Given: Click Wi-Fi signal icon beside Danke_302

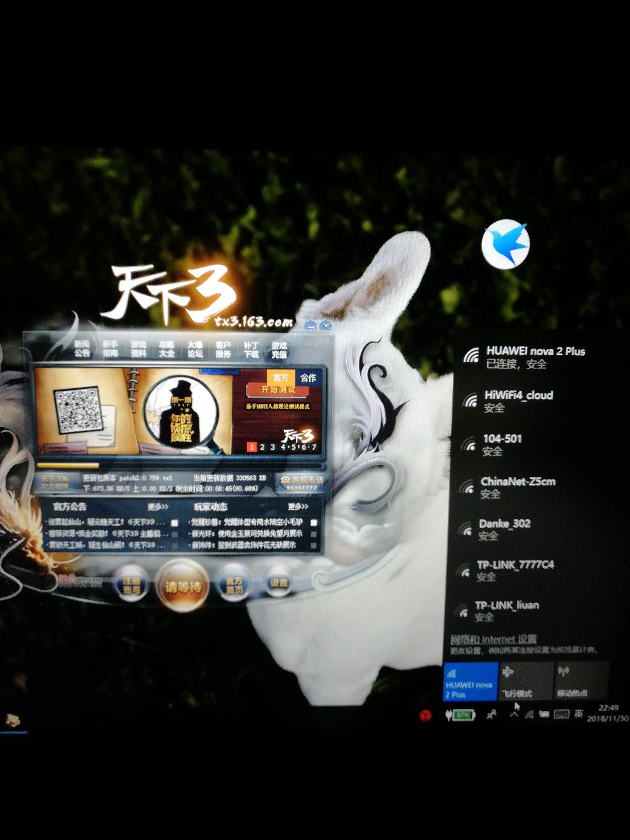Looking at the screenshot, I should (466, 529).
